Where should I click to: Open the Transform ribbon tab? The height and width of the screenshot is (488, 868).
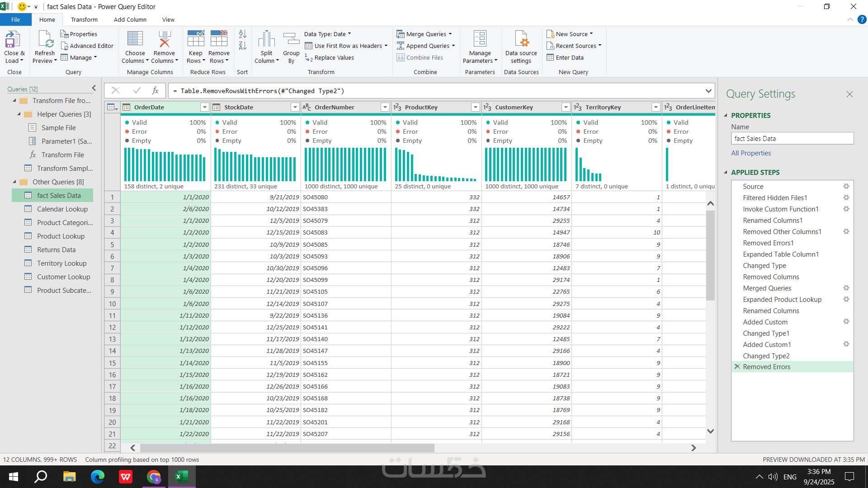point(84,20)
